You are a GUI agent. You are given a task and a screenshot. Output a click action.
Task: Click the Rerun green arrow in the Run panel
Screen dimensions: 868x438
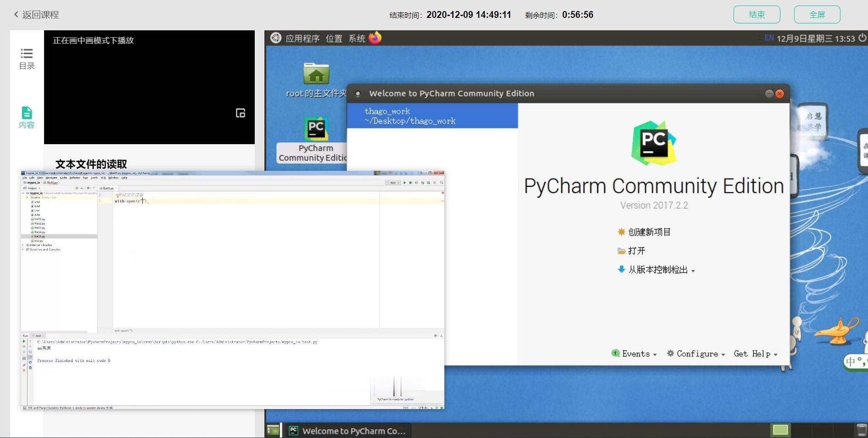24,341
